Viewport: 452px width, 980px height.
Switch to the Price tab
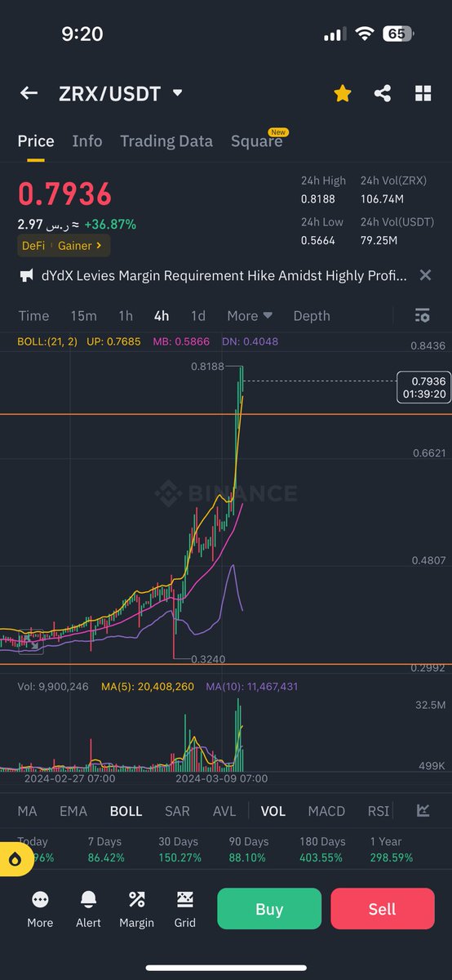point(36,140)
